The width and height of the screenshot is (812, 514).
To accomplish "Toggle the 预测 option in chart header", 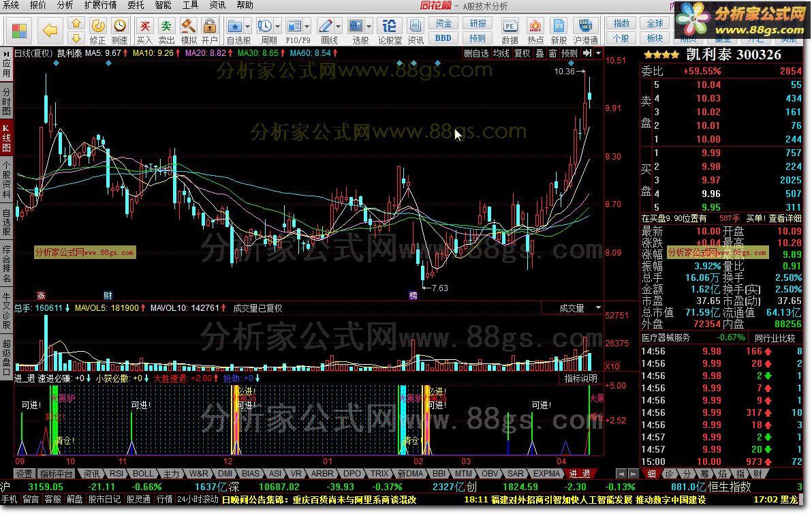I will [569, 53].
